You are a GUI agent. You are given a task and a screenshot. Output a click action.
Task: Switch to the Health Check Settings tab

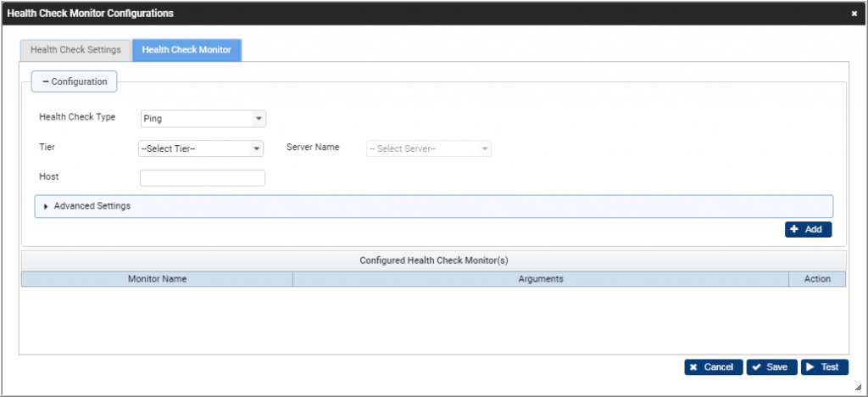[x=75, y=50]
